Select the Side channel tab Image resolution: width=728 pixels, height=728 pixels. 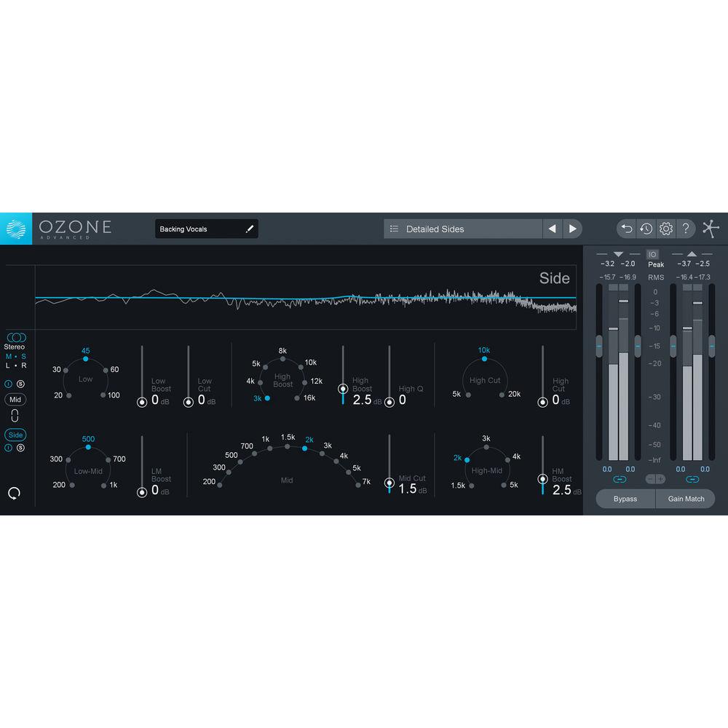(15, 434)
